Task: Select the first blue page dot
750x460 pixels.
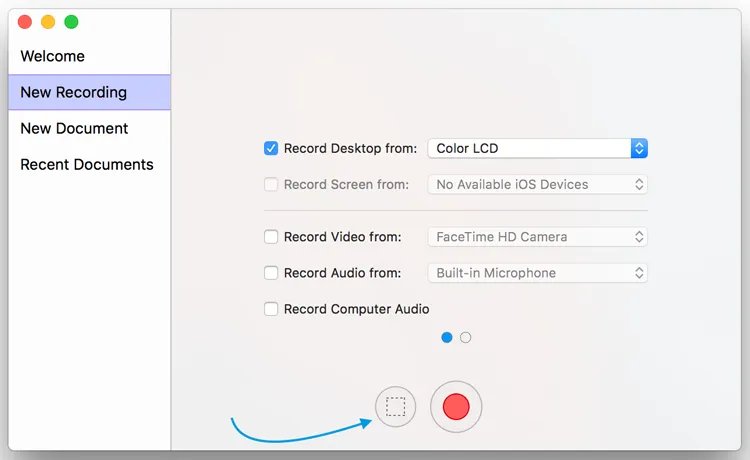Action: click(447, 337)
